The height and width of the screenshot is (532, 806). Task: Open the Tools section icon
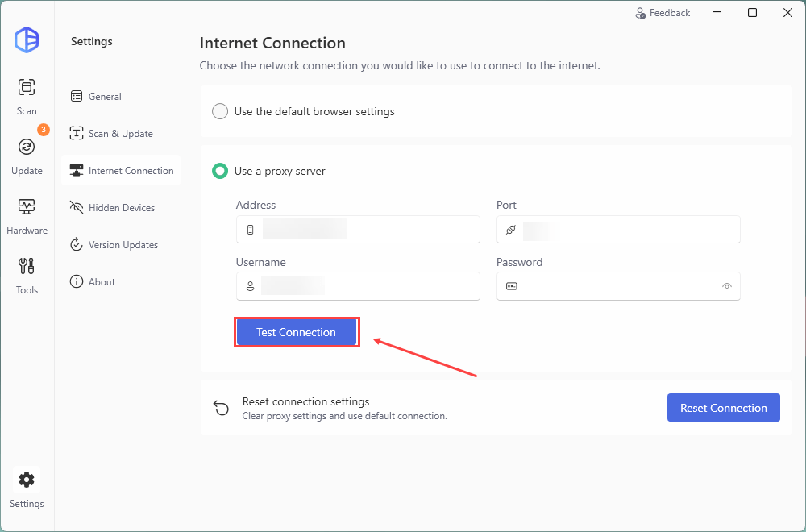[27, 267]
